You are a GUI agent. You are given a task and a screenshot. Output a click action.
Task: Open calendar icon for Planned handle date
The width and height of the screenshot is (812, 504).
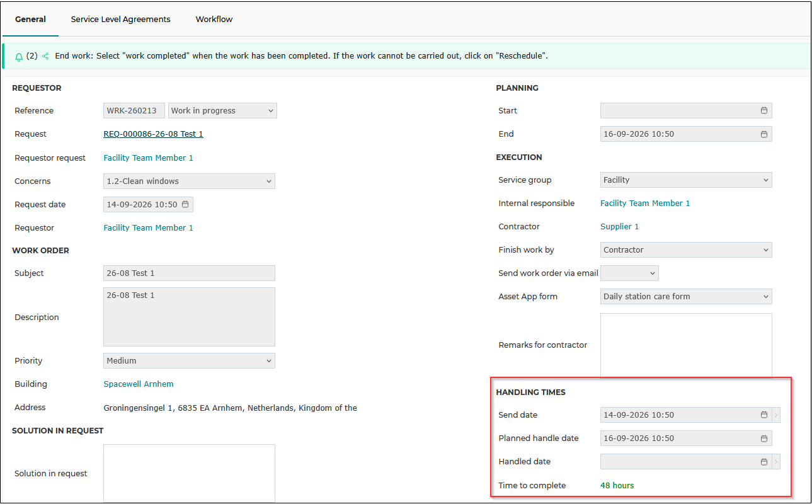764,438
